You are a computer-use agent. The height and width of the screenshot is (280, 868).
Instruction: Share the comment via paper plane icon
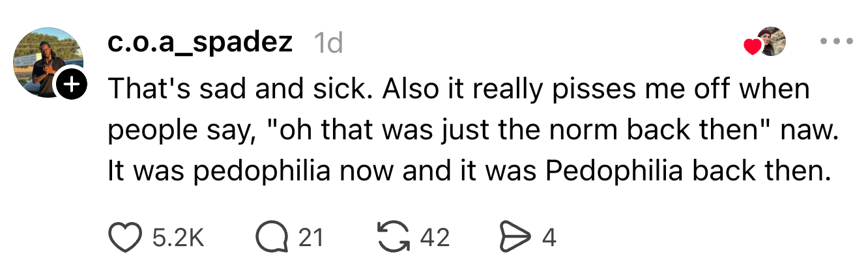tap(514, 238)
